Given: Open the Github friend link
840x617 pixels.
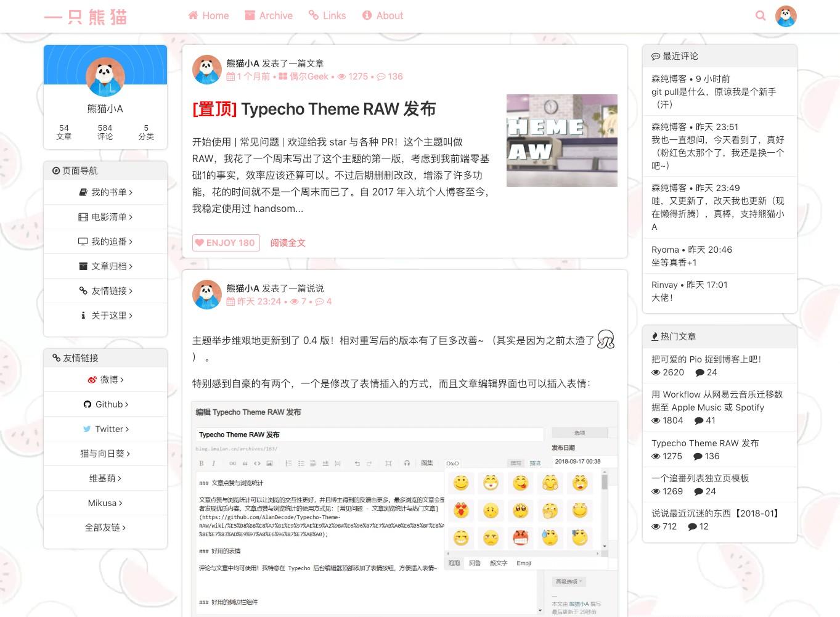Looking at the screenshot, I should pos(105,404).
